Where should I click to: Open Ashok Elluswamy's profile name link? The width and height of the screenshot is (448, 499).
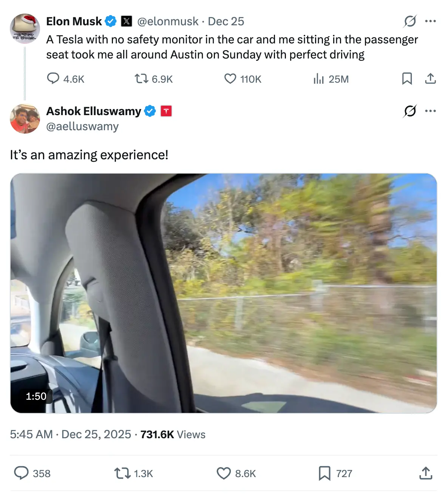94,111
